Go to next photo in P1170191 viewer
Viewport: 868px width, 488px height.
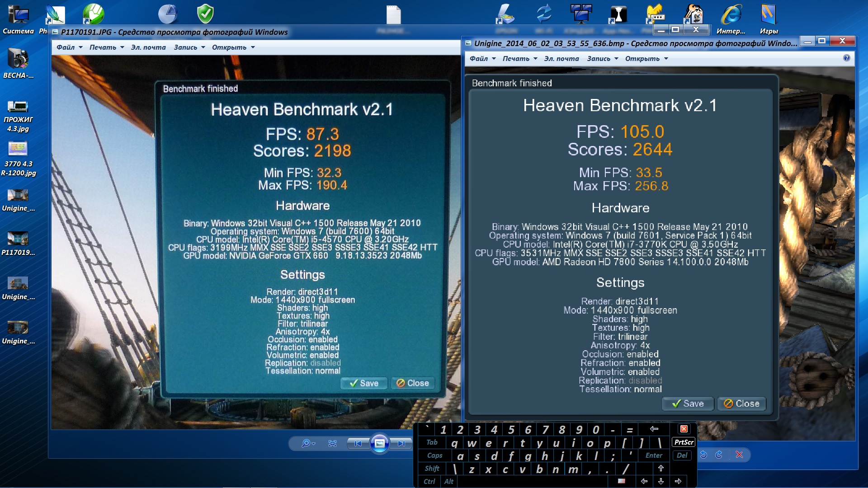pyautogui.click(x=401, y=443)
